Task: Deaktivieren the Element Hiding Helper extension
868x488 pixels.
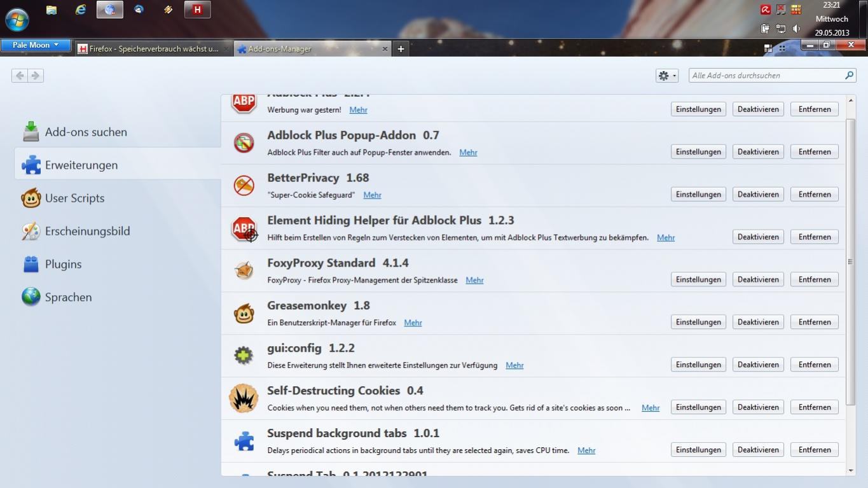Action: pos(758,237)
